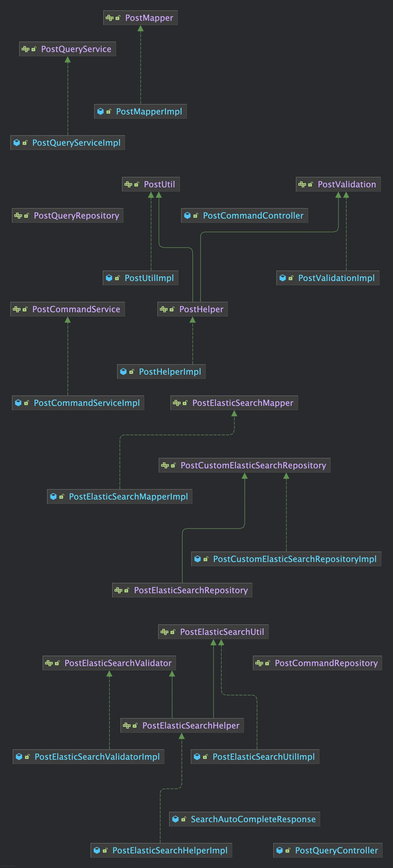This screenshot has height=868, width=393.
Task: Click the interface icon beside PostCommandService
Action: point(16,309)
